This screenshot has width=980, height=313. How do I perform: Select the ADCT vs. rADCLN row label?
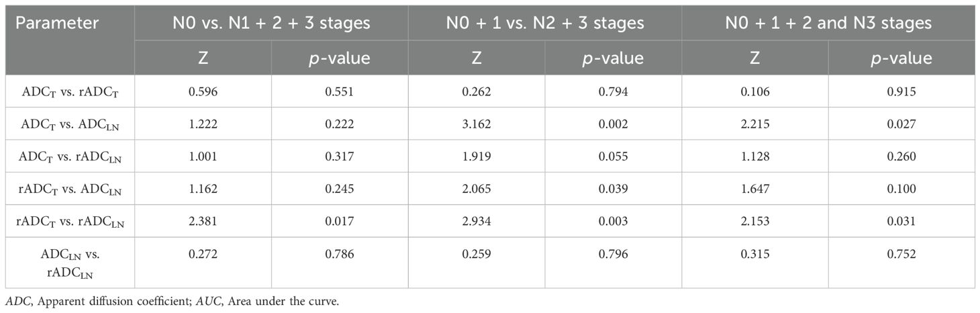pyautogui.click(x=68, y=156)
